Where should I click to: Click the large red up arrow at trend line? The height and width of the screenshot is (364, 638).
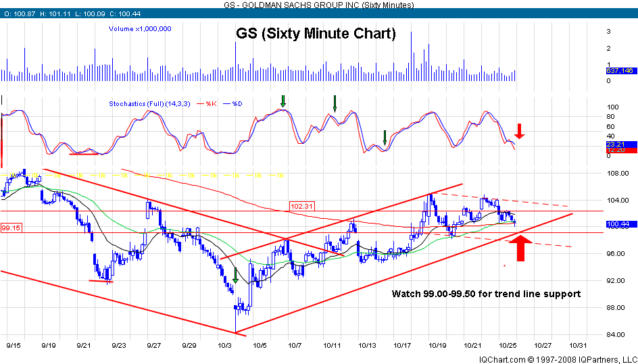point(520,248)
